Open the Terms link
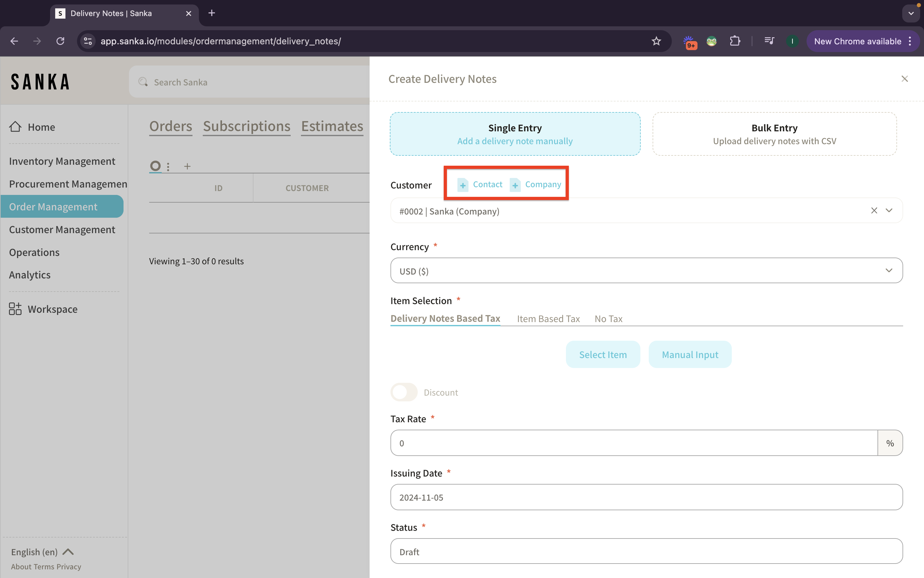The height and width of the screenshot is (578, 924). coord(44,566)
